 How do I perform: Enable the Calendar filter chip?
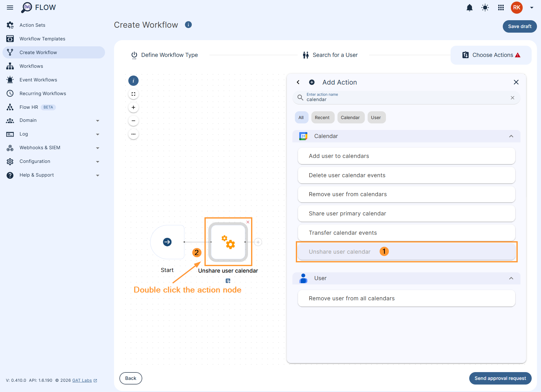[x=351, y=117]
